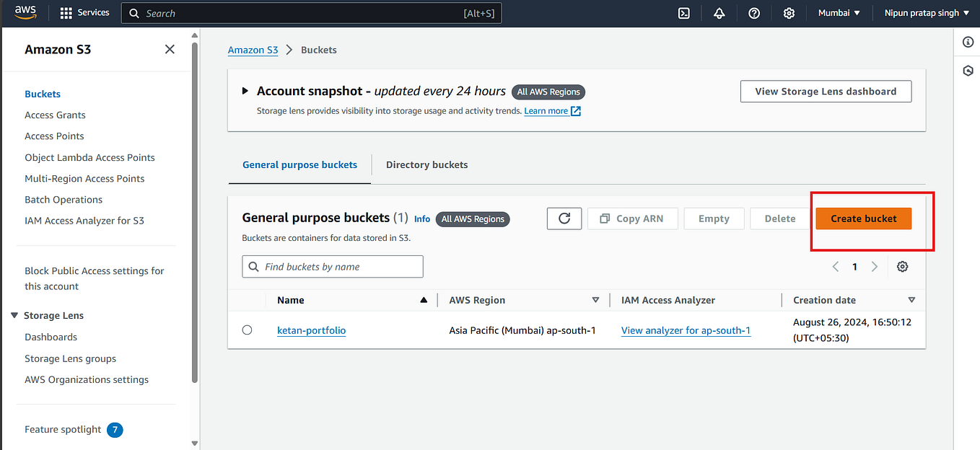980x450 pixels.
Task: Open Access Points in the sidebar
Action: coord(54,136)
